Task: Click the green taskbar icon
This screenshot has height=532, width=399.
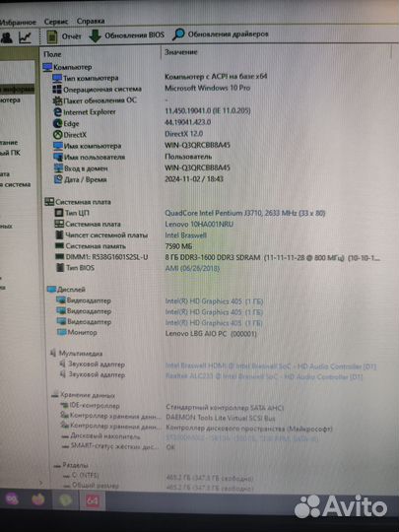Action: tap(65, 499)
